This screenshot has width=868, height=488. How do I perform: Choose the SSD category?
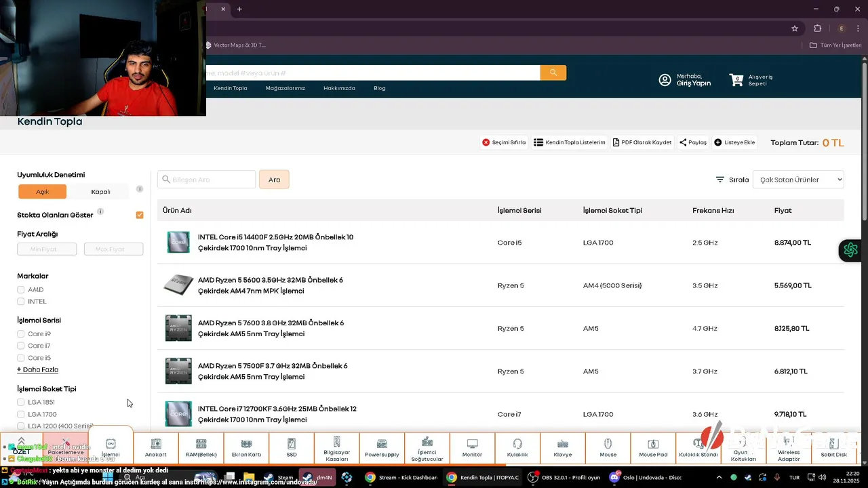tap(292, 448)
